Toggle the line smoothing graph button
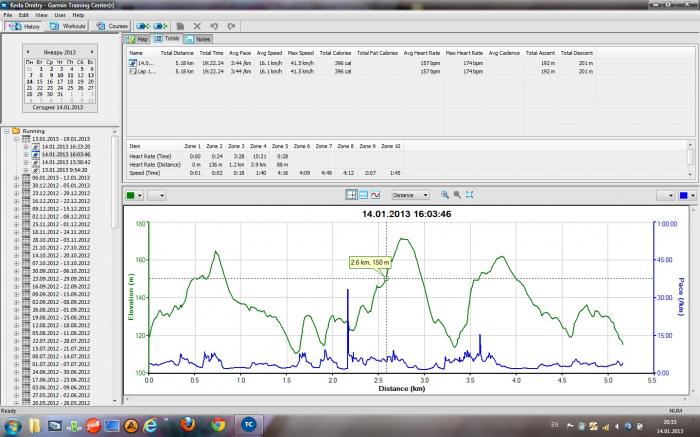700x437 pixels. (x=375, y=195)
